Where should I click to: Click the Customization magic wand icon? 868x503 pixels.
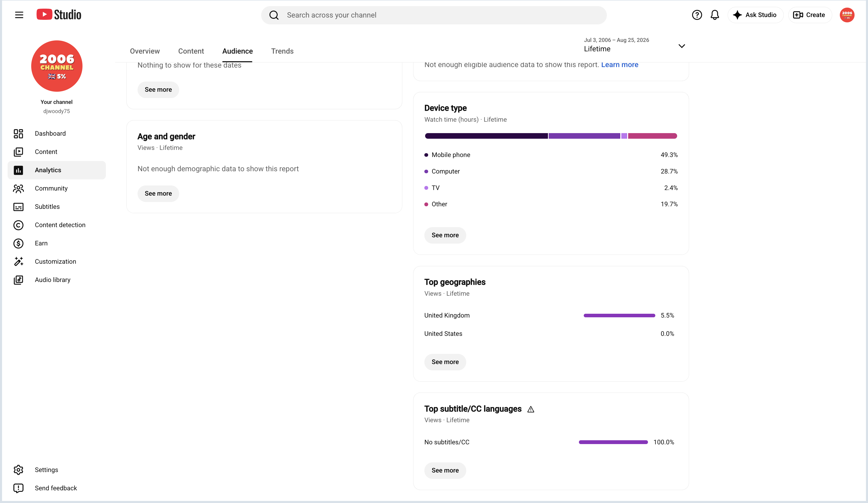pyautogui.click(x=18, y=261)
